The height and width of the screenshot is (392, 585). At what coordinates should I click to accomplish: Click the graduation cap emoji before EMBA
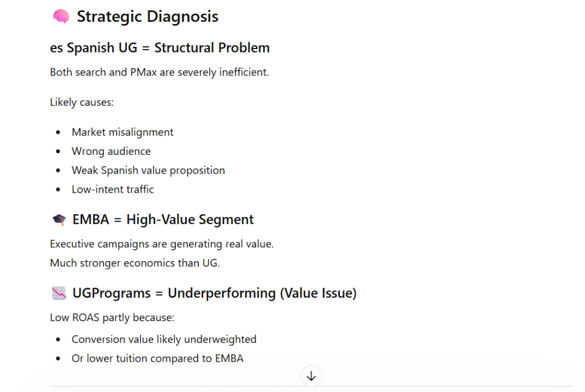[x=58, y=219]
